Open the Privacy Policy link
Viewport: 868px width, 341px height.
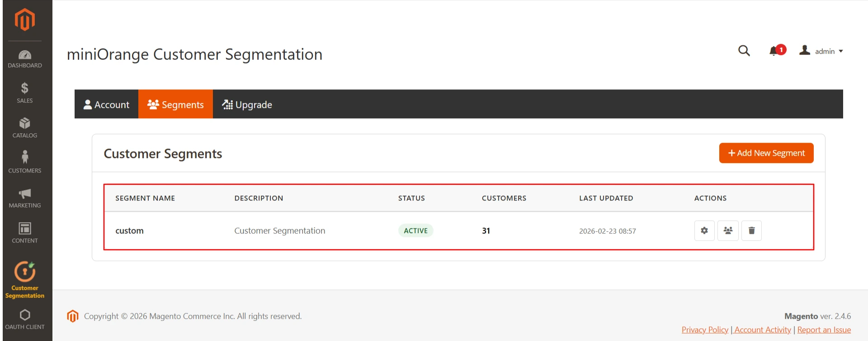[x=705, y=330]
